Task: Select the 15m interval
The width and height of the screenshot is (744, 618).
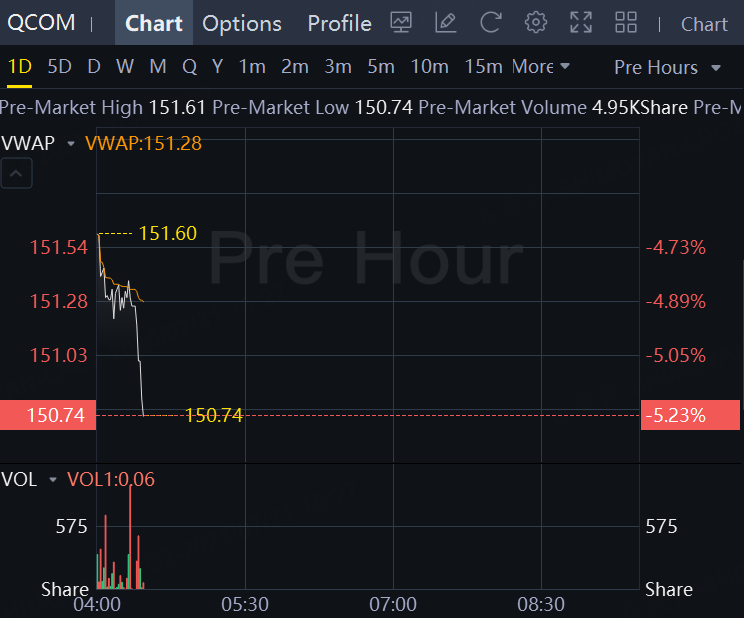Action: (x=483, y=67)
